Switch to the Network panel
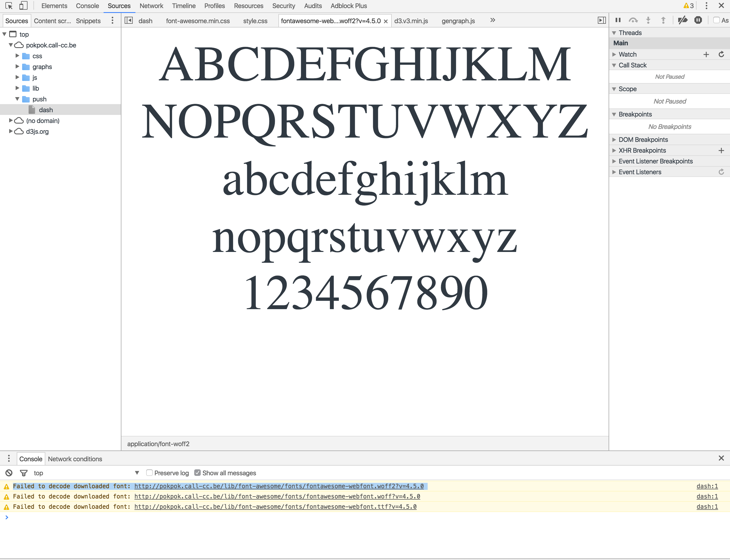 point(151,6)
